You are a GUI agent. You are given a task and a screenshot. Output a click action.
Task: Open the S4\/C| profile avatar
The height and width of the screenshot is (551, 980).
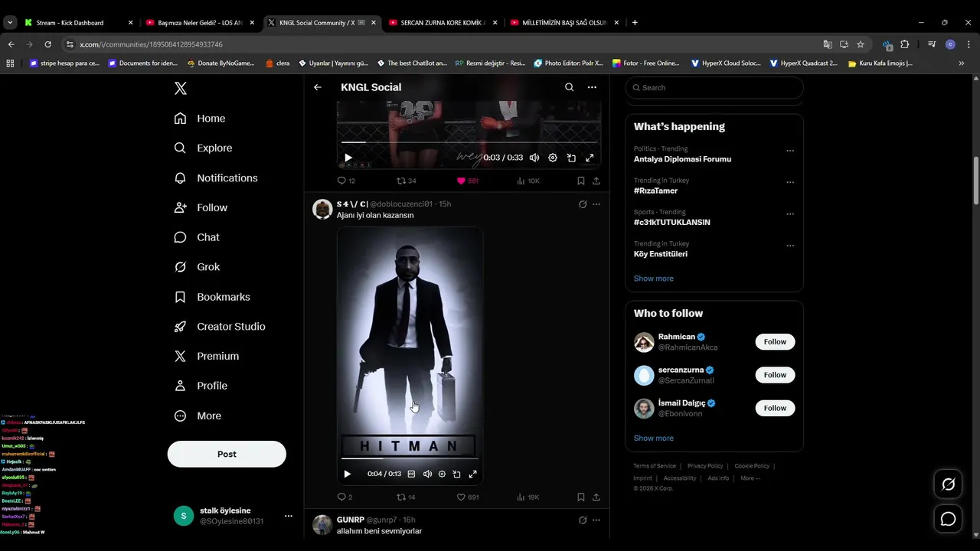[x=322, y=210]
